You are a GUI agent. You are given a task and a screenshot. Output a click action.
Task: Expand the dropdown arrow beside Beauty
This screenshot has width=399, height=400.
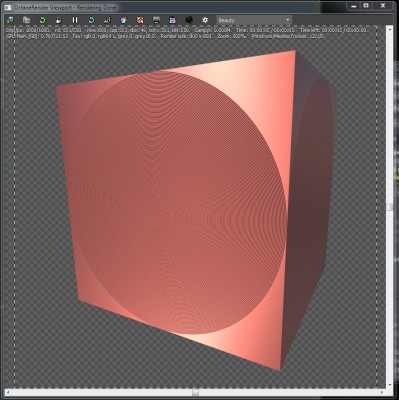pos(288,20)
